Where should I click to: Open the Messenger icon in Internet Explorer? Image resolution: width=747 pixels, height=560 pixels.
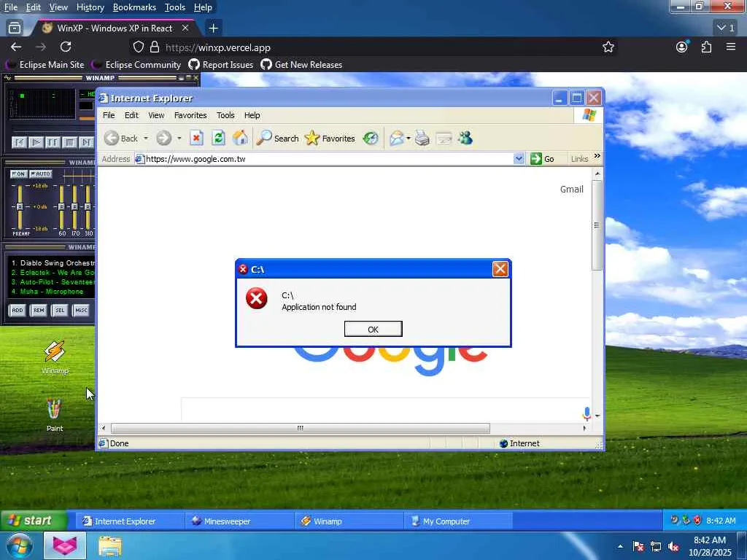coord(465,139)
